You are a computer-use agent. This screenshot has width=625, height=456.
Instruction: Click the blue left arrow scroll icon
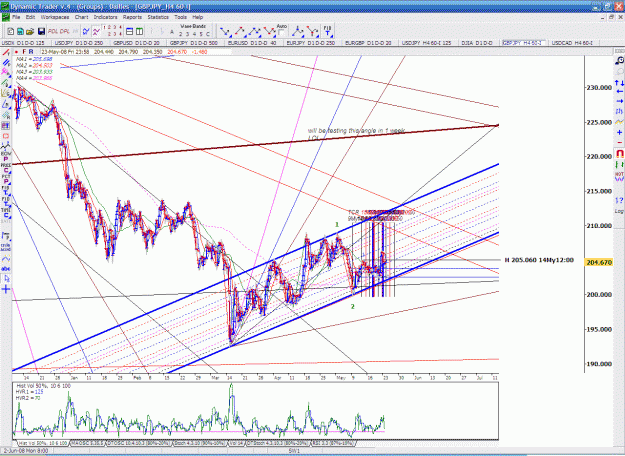pyautogui.click(x=619, y=92)
